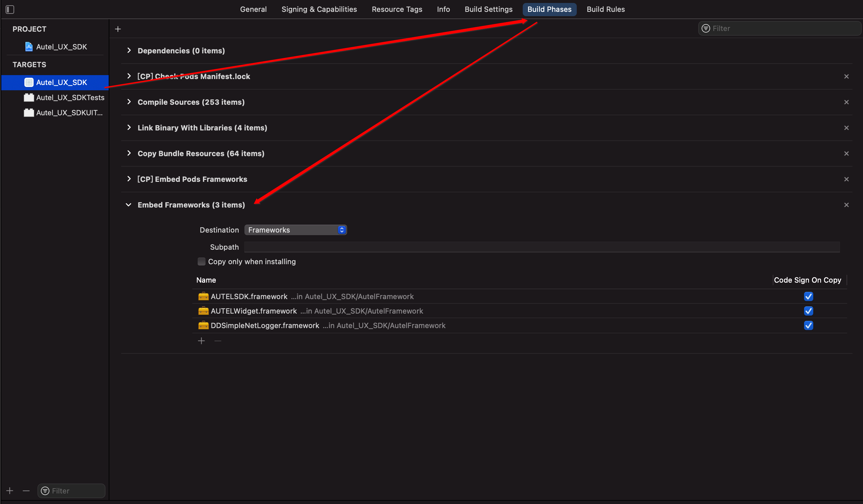Expand Copy Bundle Resources section
The width and height of the screenshot is (863, 504).
[129, 153]
